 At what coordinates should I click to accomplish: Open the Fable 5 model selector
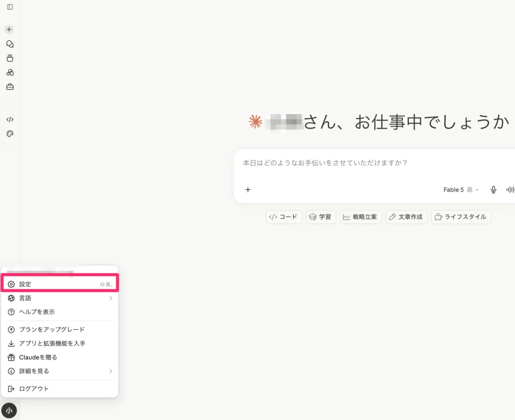(x=461, y=190)
